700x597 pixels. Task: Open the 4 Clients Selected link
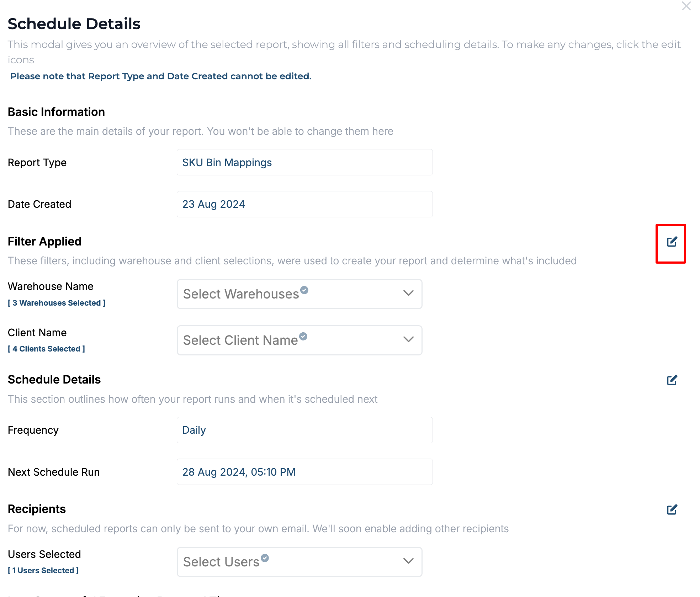(x=47, y=349)
